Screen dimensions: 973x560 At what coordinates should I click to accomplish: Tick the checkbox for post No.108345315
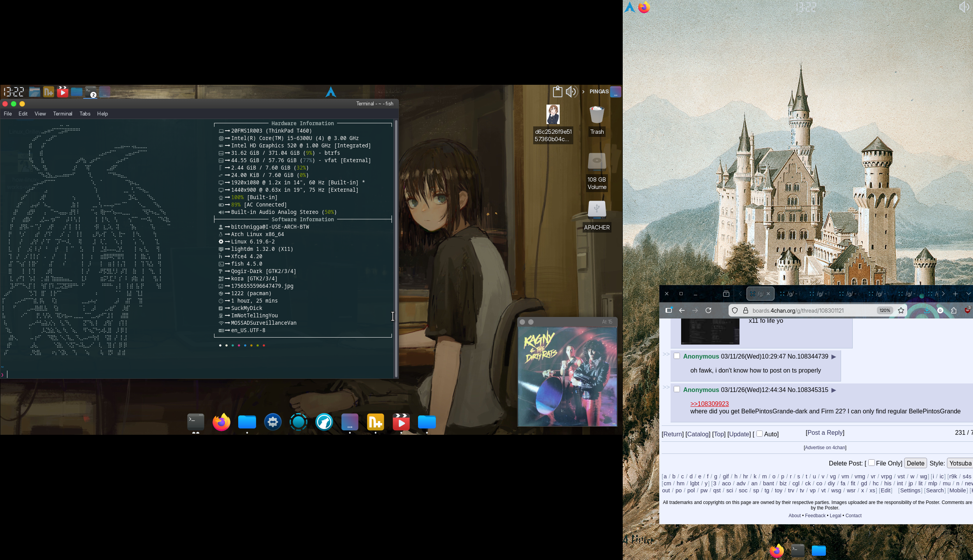tap(677, 389)
